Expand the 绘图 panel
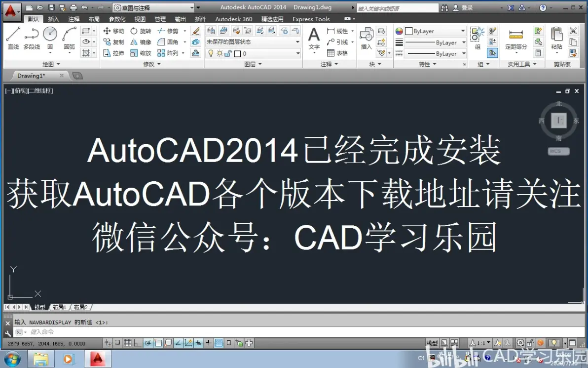588x368 pixels. (51, 64)
